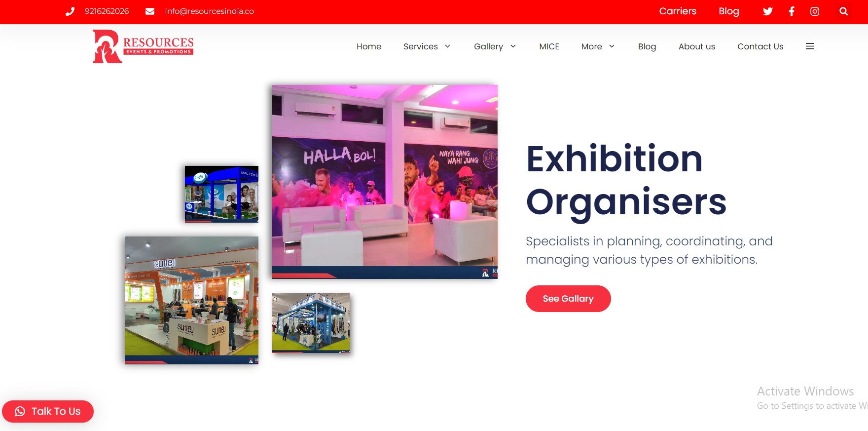The height and width of the screenshot is (431, 868).
Task: Open the MICE menu item
Action: point(549,46)
